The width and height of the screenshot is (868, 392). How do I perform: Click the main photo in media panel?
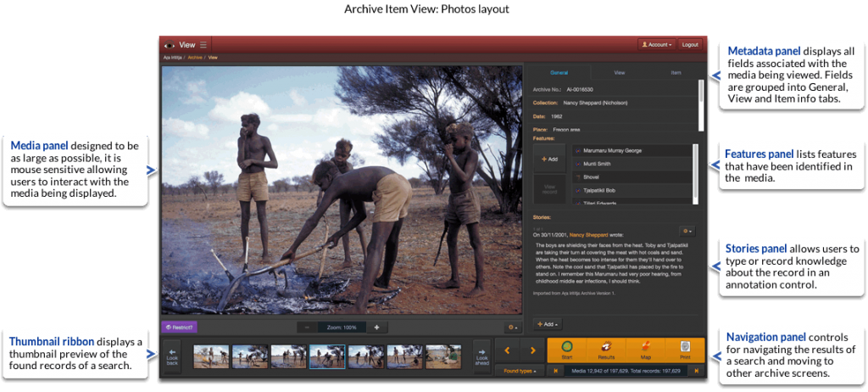click(x=342, y=190)
